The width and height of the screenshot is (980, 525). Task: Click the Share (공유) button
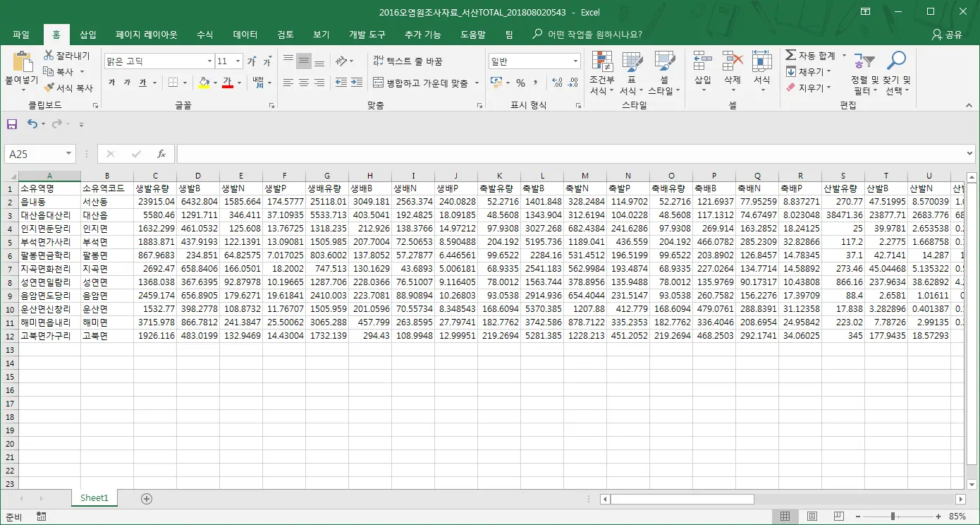(948, 35)
